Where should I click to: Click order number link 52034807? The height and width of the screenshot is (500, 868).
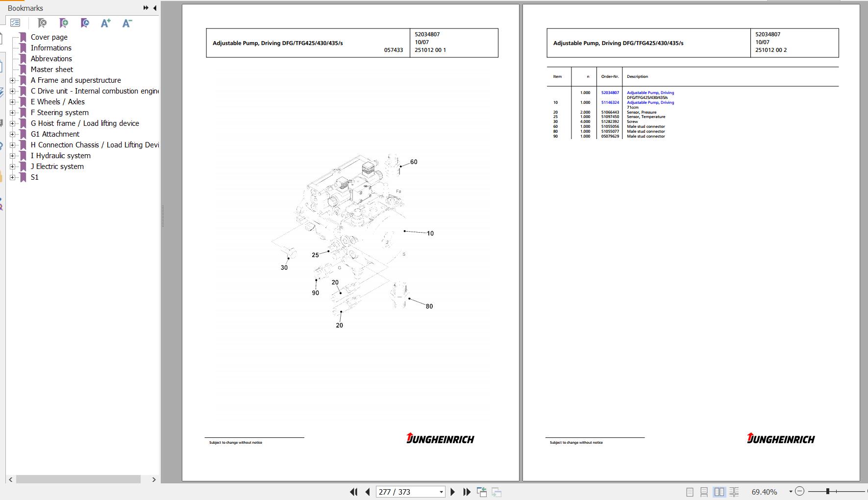[610, 93]
